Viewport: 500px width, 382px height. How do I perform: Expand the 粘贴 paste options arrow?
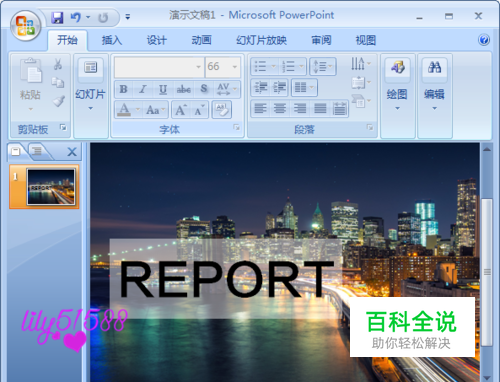[x=30, y=109]
